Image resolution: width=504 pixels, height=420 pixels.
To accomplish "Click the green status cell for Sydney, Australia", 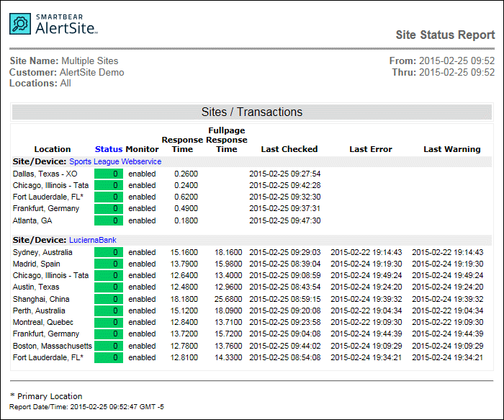I will (x=109, y=252).
